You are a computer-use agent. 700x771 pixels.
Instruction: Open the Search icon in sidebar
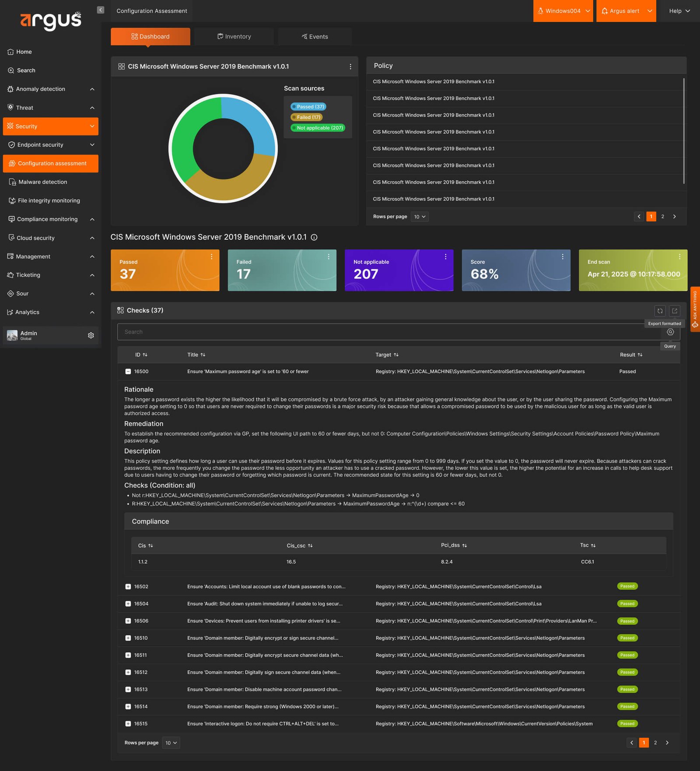point(11,70)
